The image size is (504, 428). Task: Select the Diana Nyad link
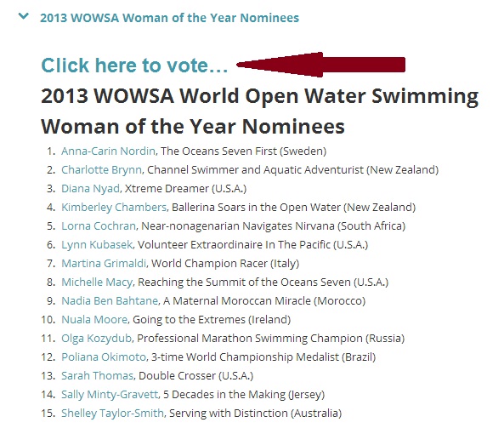click(x=90, y=188)
